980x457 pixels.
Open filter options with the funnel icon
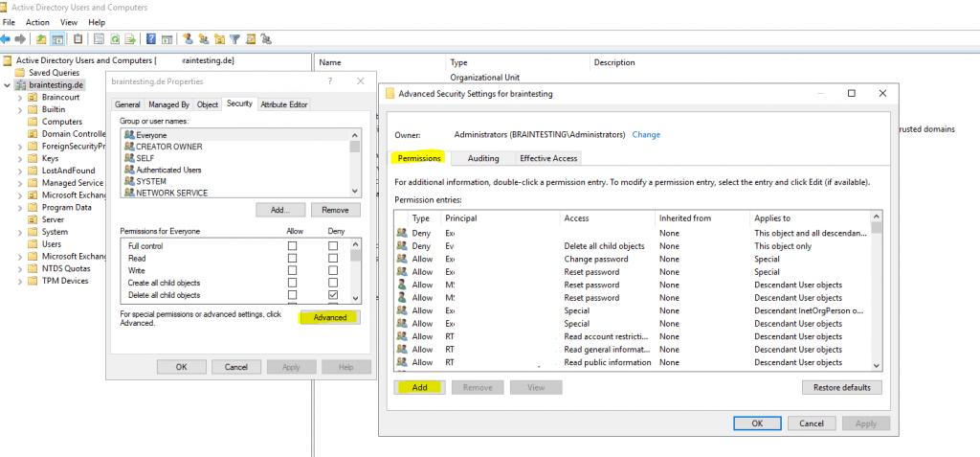(x=235, y=39)
